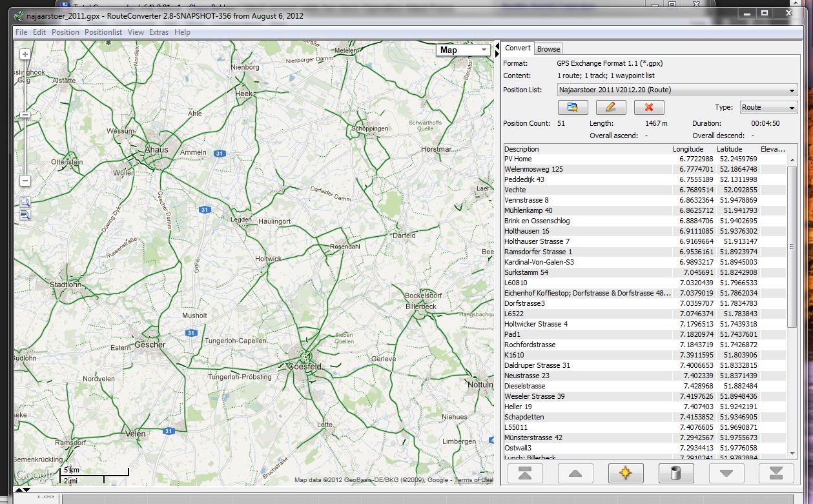The height and width of the screenshot is (504, 813).
Task: Move selected position up one row
Action: (575, 474)
